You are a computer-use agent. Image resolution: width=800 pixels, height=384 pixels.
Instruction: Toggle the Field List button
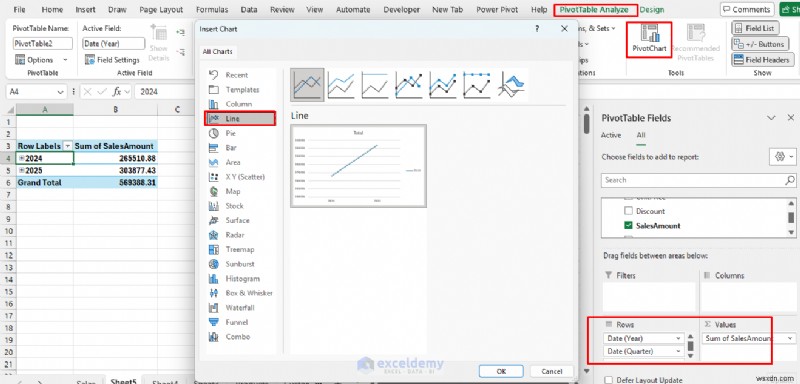[755, 29]
